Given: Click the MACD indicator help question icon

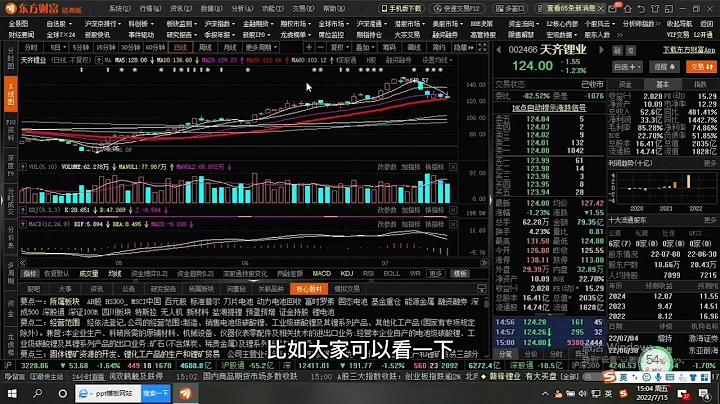Looking at the screenshot, I should pyautogui.click(x=23, y=224).
